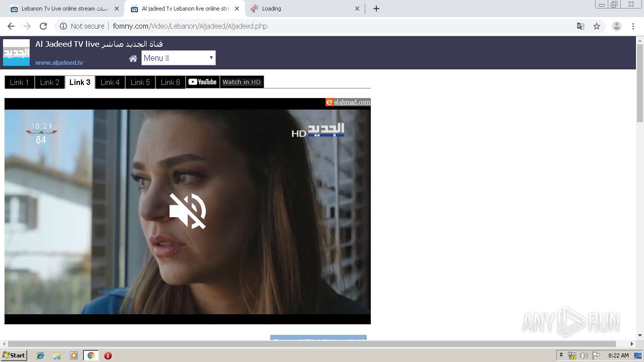Screen dimensions: 644x362
Task: Open a new browser tab
Action: 376,9
